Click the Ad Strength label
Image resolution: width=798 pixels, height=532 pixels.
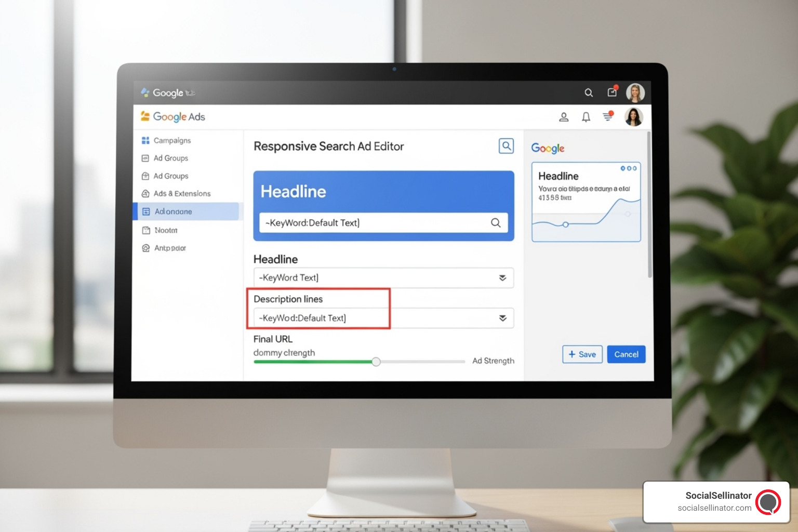coord(493,361)
